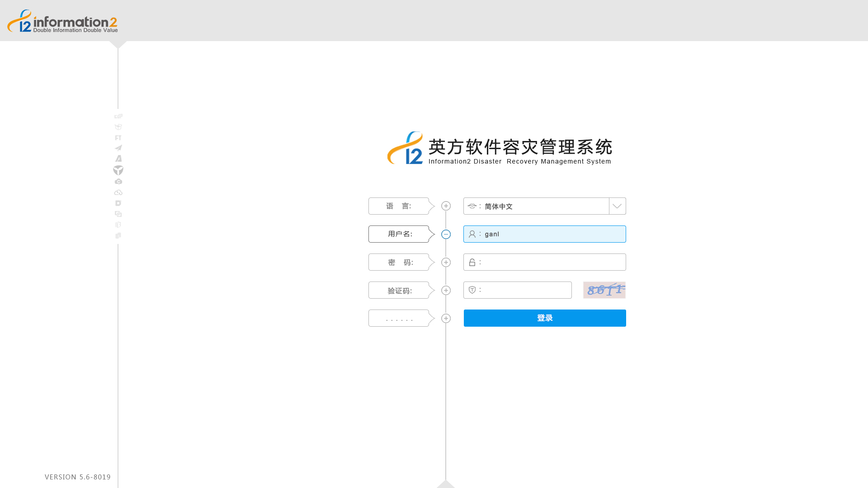Viewport: 868px width, 488px height.
Task: Click the three-blade shield sidebar icon
Action: pyautogui.click(x=118, y=170)
